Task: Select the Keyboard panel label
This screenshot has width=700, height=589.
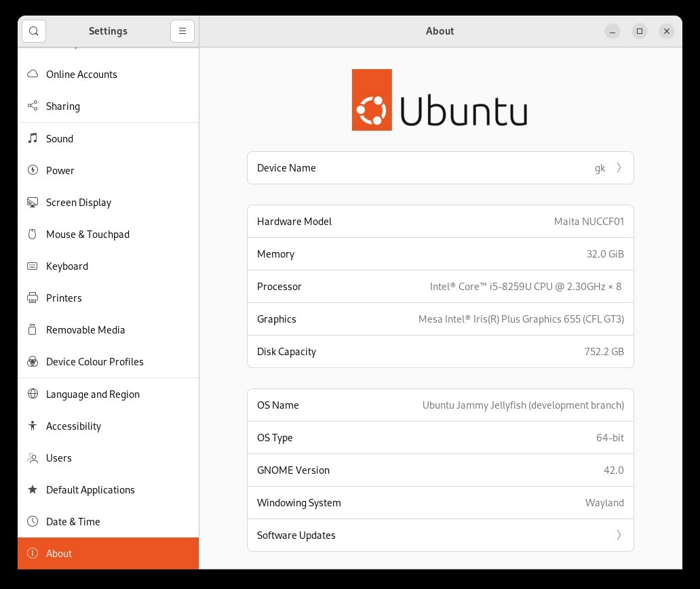Action: pos(67,266)
